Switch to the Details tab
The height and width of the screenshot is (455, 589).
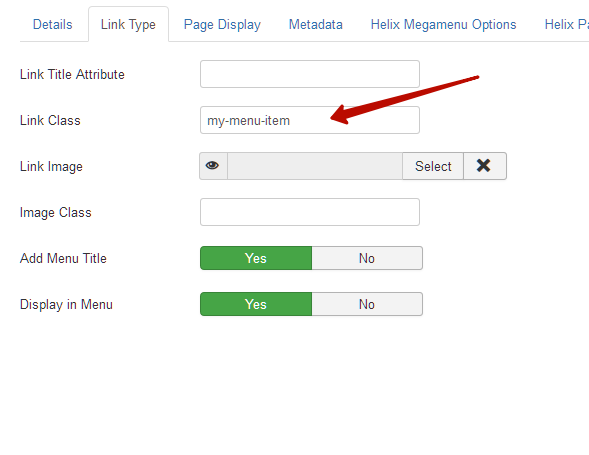(x=53, y=24)
